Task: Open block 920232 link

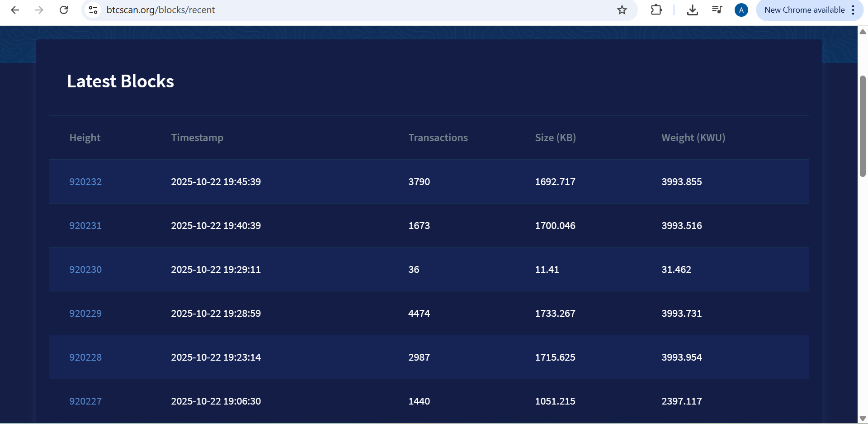Action: point(85,182)
